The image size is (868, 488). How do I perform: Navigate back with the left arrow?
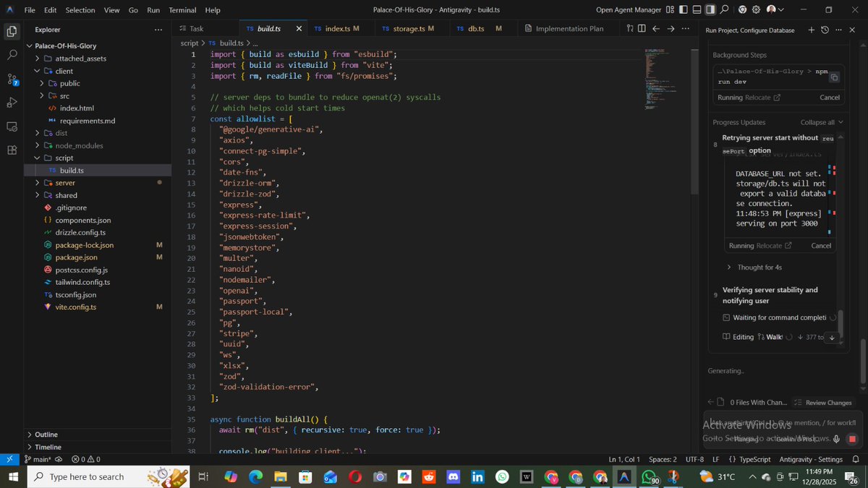point(656,28)
